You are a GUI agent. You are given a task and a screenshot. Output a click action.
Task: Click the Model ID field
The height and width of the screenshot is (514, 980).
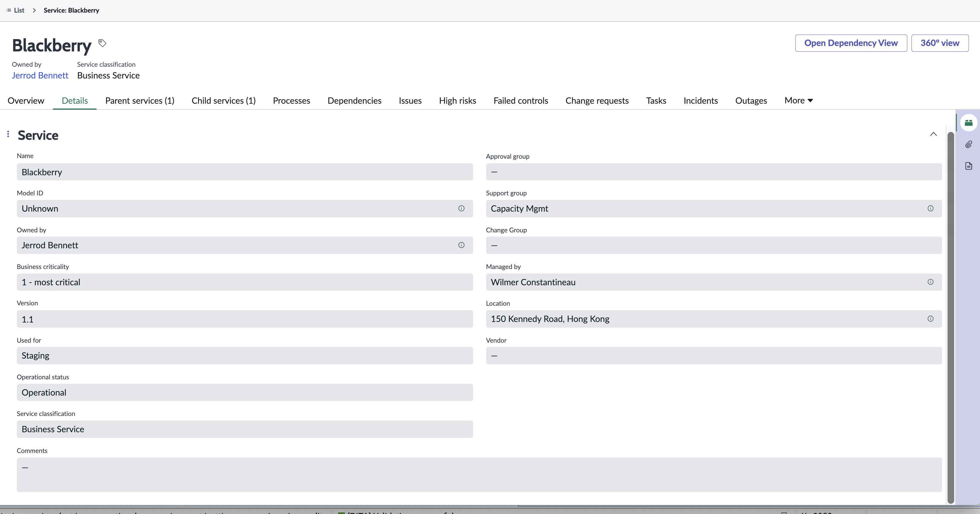click(x=245, y=209)
